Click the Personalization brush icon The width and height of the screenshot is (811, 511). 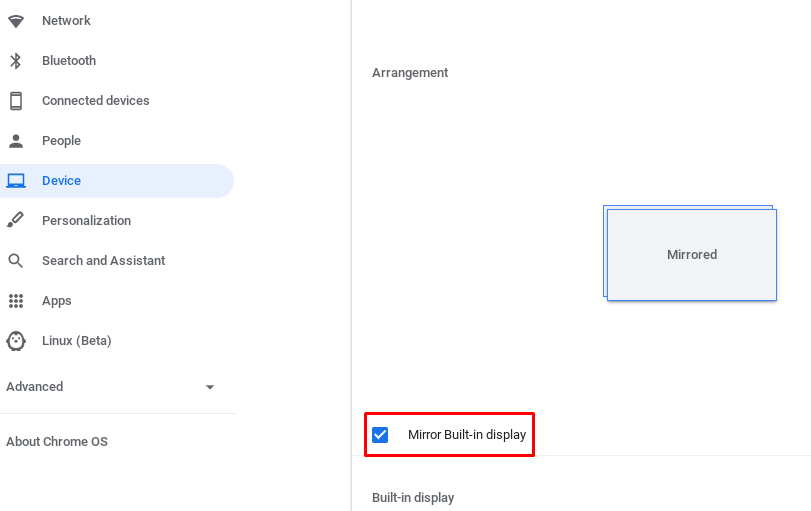pos(16,221)
